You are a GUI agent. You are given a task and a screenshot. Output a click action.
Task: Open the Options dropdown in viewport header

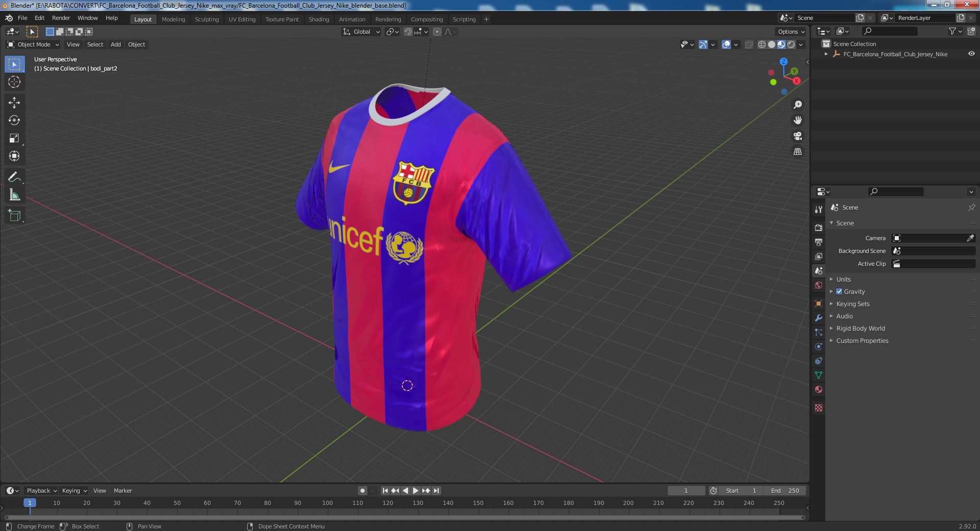pos(791,32)
